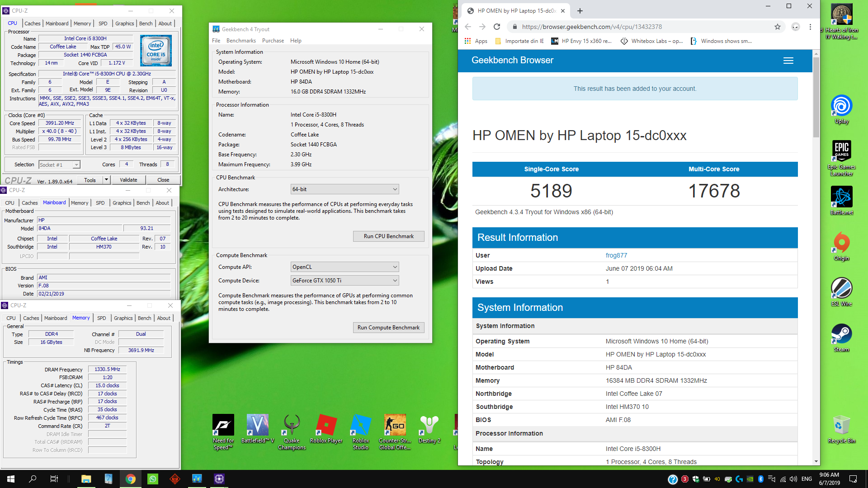Open the Apps bookmarks shortcut
868x488 pixels.
click(476, 41)
